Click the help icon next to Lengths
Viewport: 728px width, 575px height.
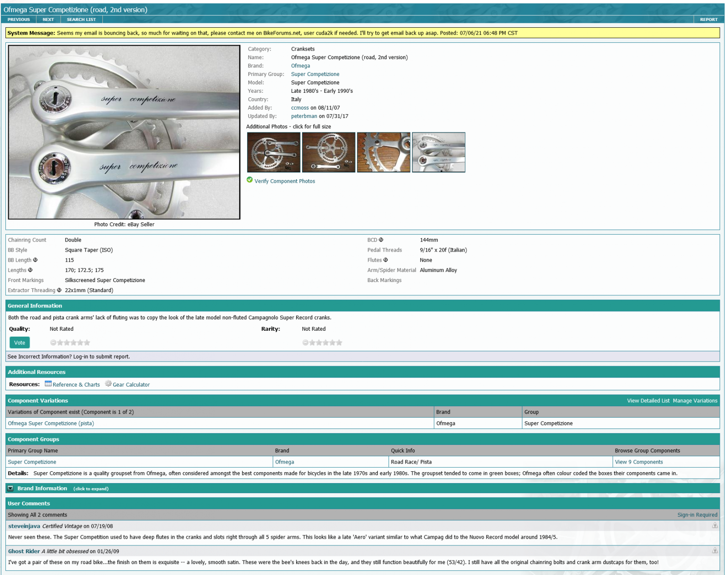30,270
